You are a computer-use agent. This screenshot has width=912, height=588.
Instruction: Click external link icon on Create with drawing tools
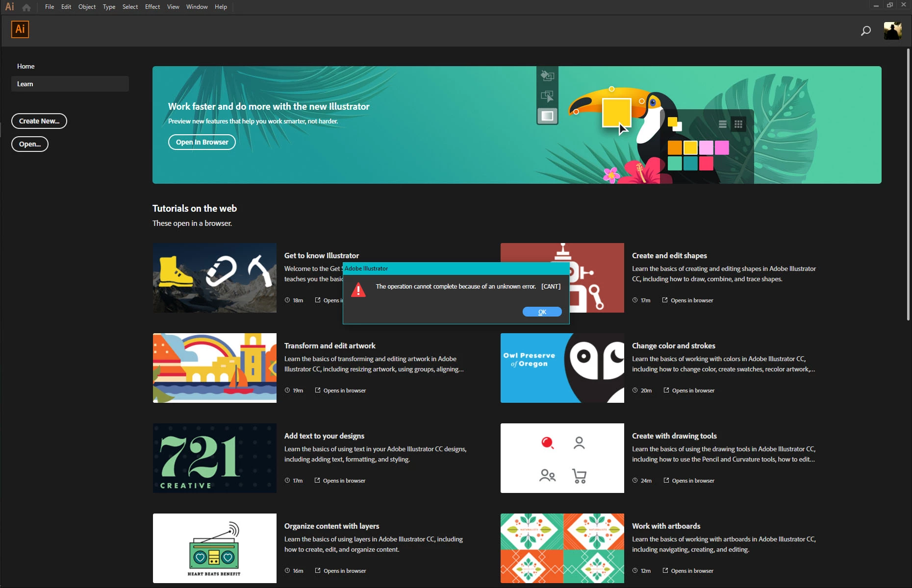(666, 481)
